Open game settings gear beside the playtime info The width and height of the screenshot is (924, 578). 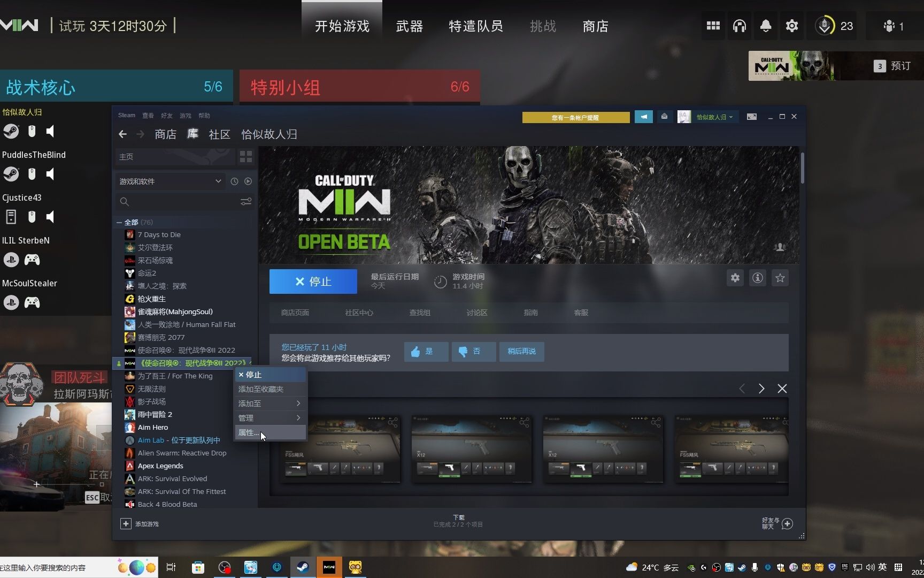pos(735,278)
